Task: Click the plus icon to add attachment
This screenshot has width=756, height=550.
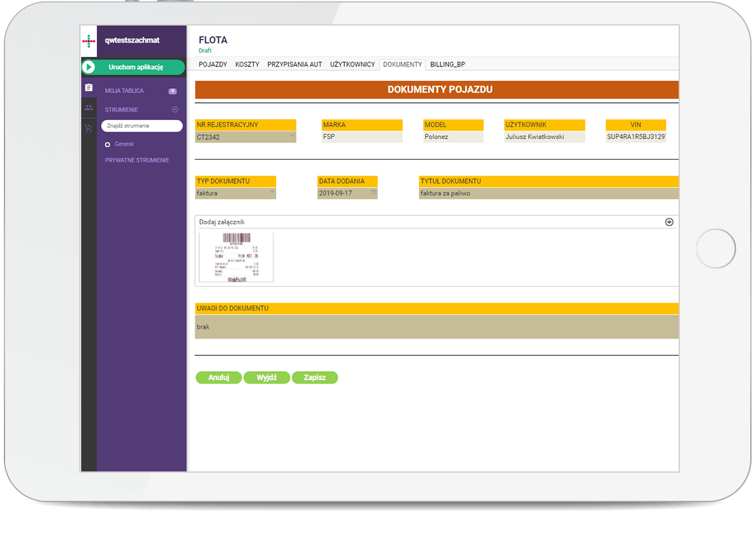Action: 669,222
